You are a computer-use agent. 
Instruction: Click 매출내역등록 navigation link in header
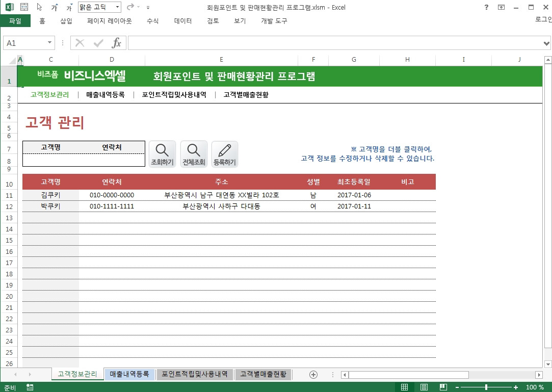(106, 95)
